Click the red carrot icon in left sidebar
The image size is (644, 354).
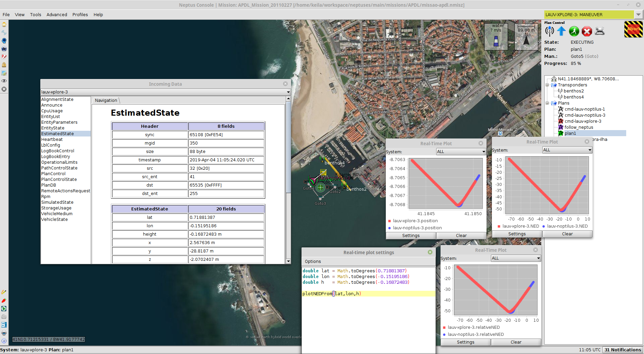tap(4, 300)
